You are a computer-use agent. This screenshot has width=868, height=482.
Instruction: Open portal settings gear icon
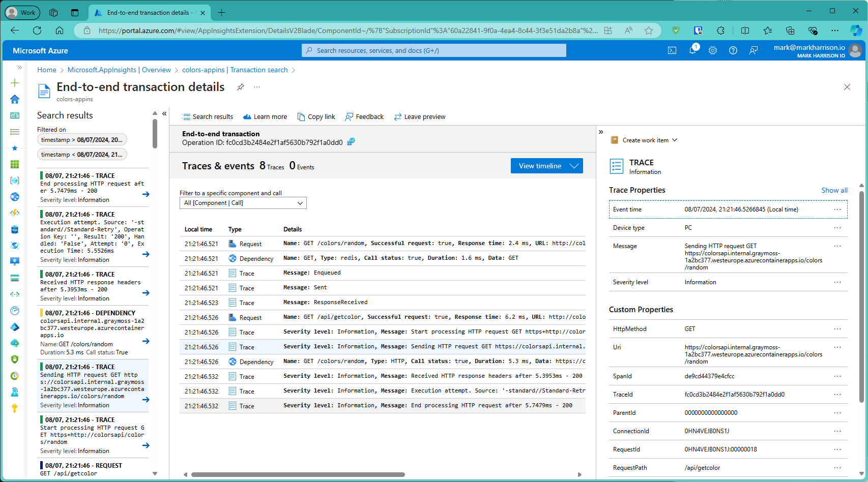tap(713, 50)
